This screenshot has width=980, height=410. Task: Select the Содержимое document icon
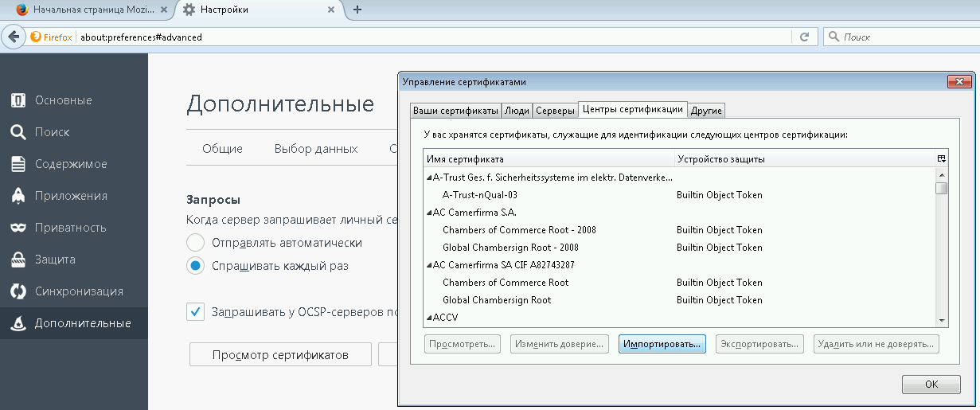click(18, 164)
